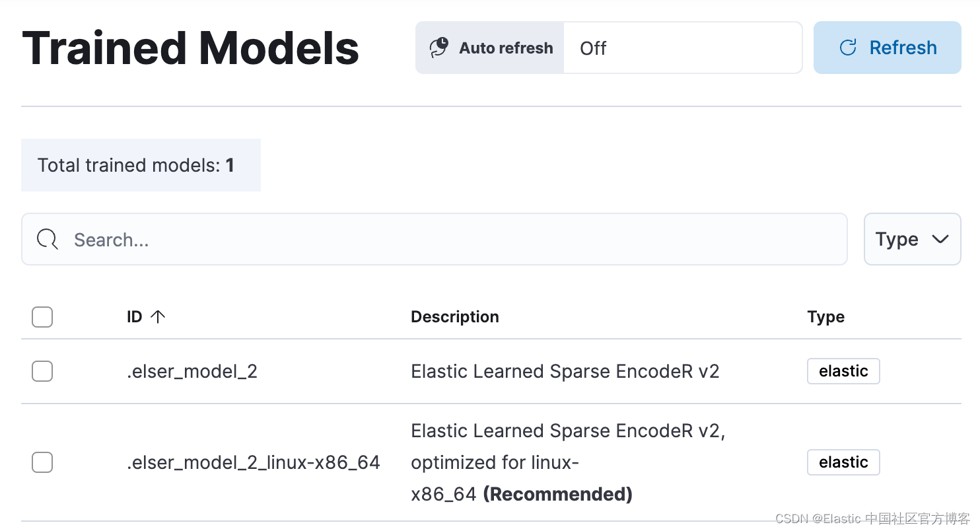Viewport: 980px width, 531px height.
Task: Open the Type filter dropdown
Action: 912,239
